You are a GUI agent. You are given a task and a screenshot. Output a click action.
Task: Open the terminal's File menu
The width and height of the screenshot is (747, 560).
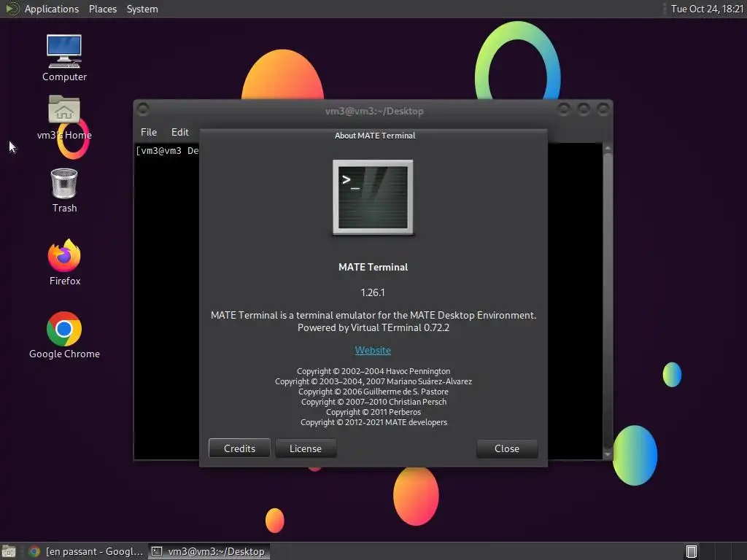click(x=149, y=132)
